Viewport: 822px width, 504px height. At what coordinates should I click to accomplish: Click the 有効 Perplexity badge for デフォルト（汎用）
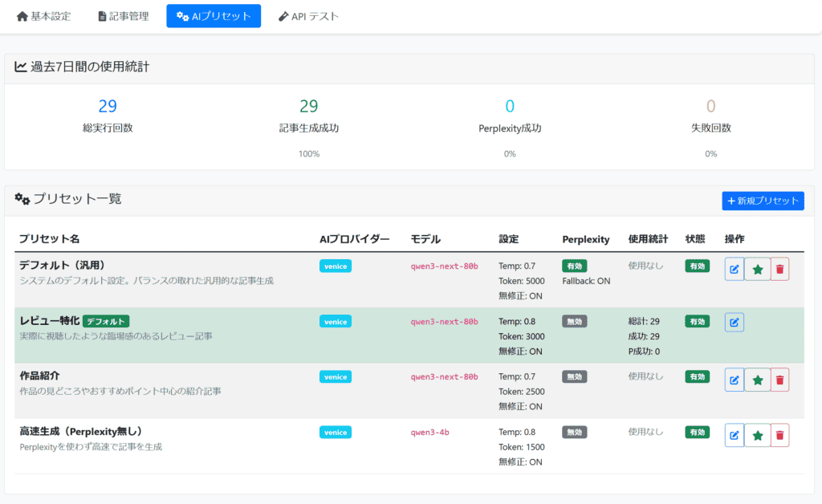click(574, 266)
